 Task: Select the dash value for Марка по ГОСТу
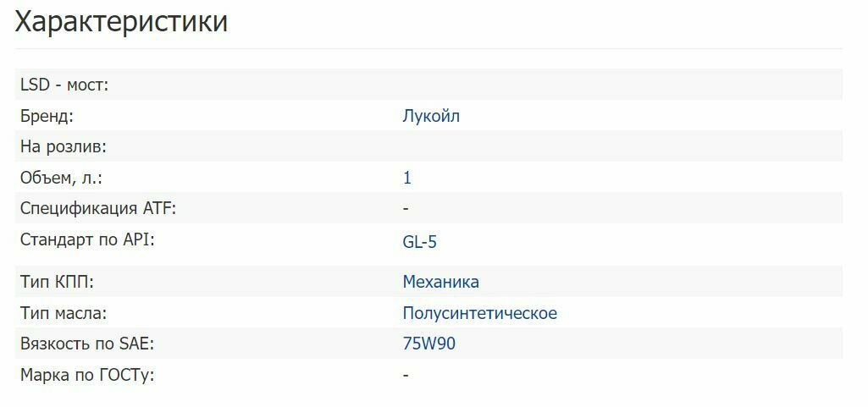point(406,375)
